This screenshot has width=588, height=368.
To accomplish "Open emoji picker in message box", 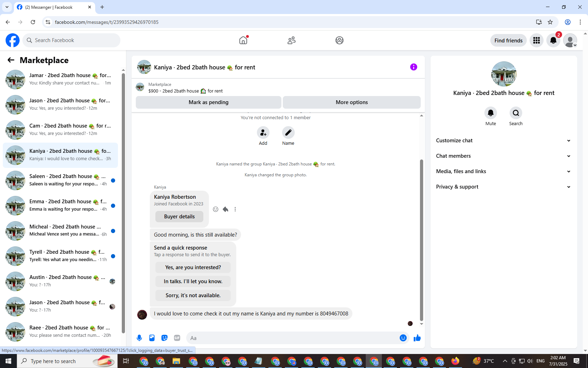I will click(403, 338).
